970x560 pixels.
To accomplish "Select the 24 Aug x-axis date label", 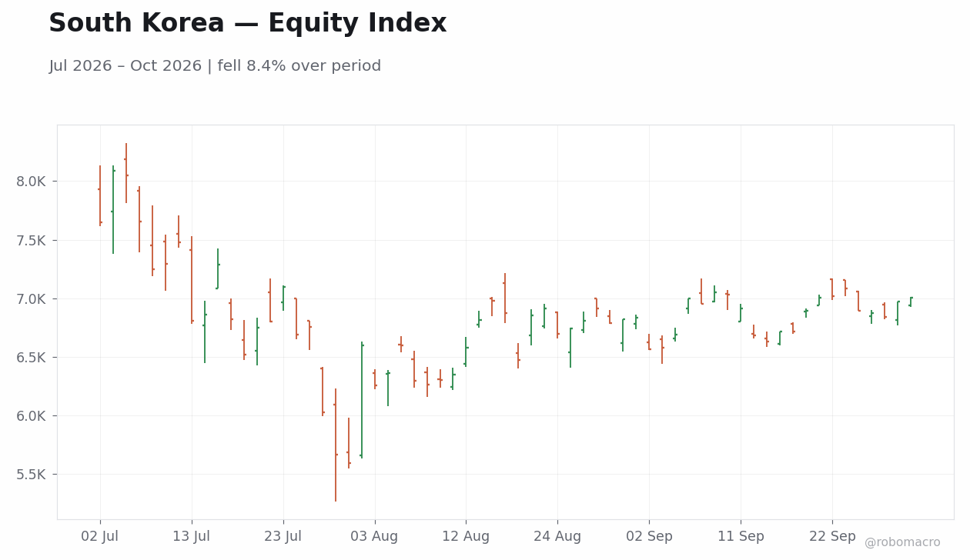I will tap(557, 536).
